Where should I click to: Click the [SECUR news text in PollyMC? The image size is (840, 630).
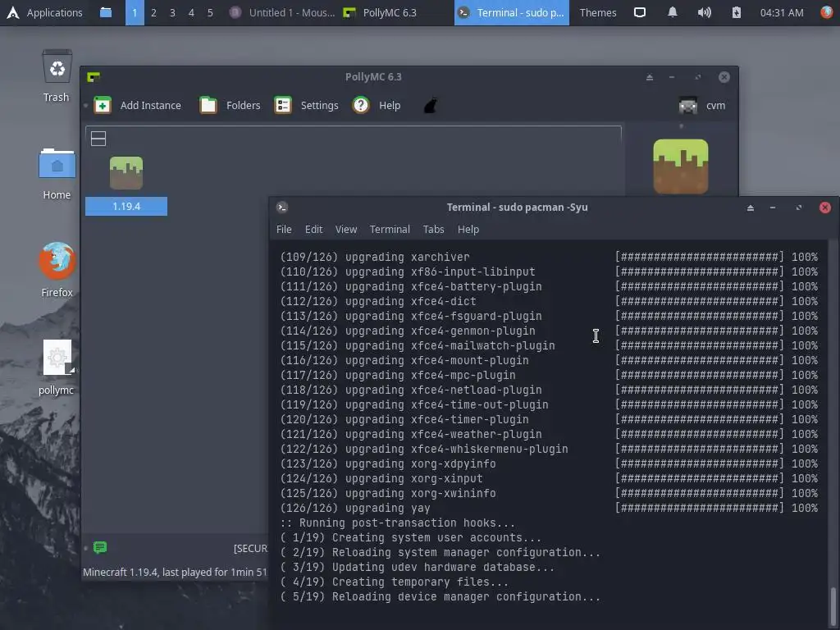250,548
